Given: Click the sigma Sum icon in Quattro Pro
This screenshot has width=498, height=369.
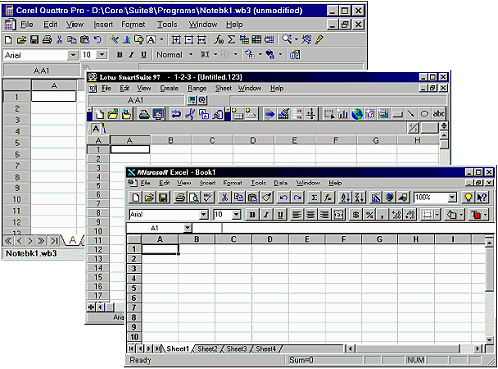Looking at the screenshot, I should [x=231, y=40].
